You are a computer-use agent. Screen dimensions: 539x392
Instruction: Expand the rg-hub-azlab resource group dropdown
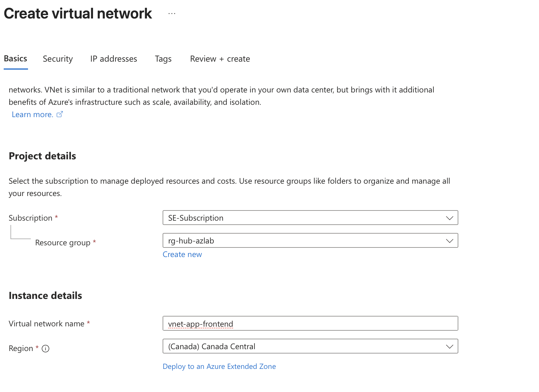tap(310, 240)
